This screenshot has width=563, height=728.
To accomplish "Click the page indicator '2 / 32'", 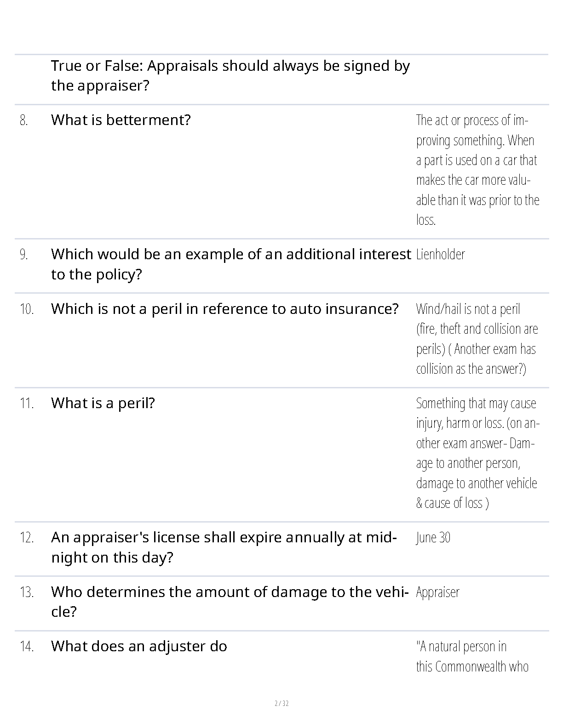I will pos(281,704).
